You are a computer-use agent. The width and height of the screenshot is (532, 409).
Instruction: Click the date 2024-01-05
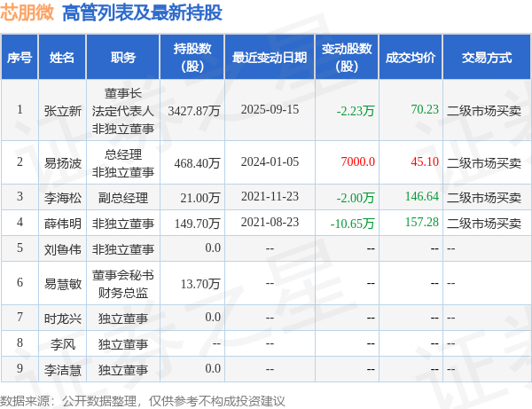(x=270, y=161)
